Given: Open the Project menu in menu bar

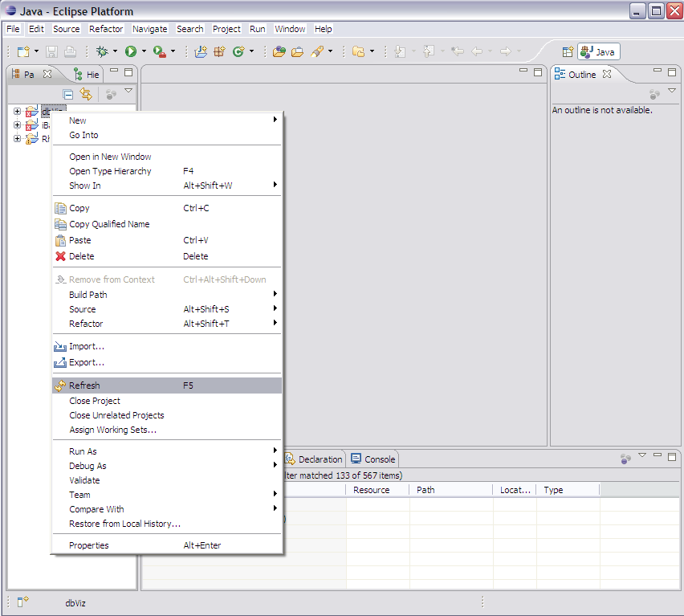Looking at the screenshot, I should tap(226, 29).
